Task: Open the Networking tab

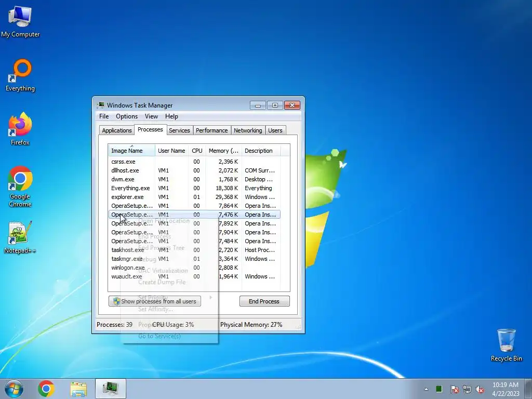Action: 248,130
